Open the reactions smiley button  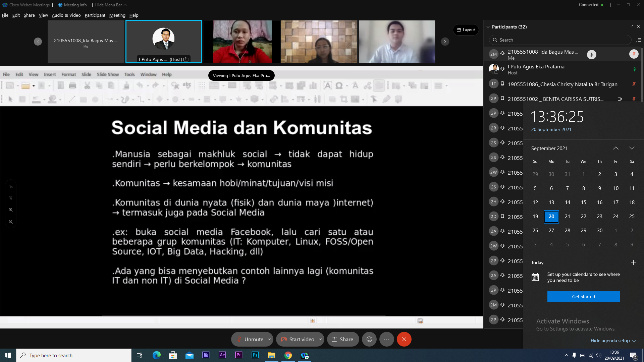[369, 339]
